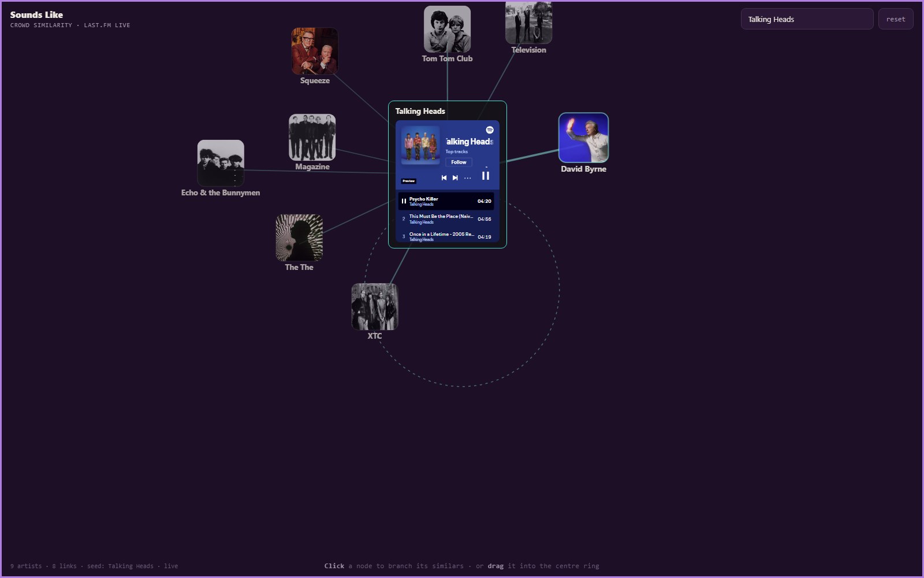Click the Talking Heads artist link under Psycho Killer

pos(421,205)
